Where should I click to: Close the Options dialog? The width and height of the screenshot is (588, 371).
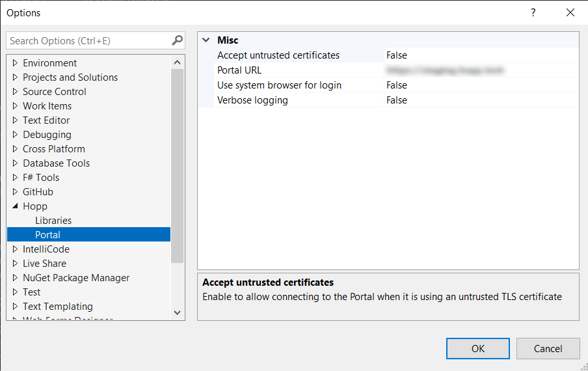pyautogui.click(x=570, y=13)
